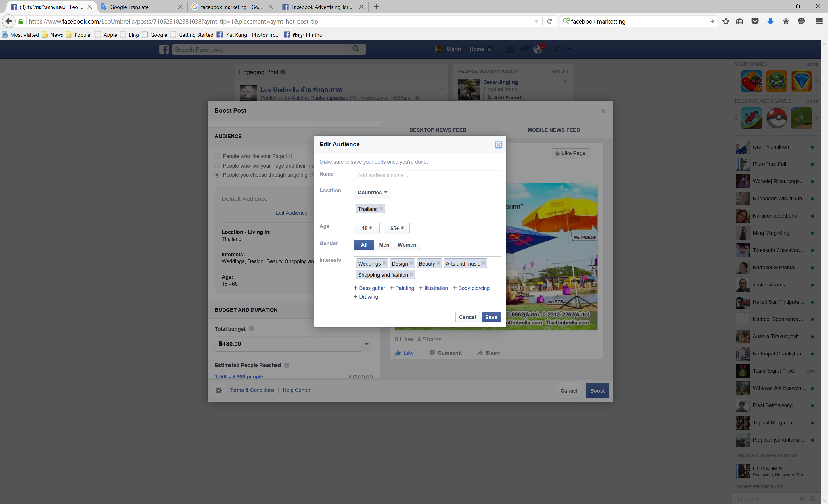Click browser back button
Image resolution: width=828 pixels, height=504 pixels.
[x=9, y=21]
